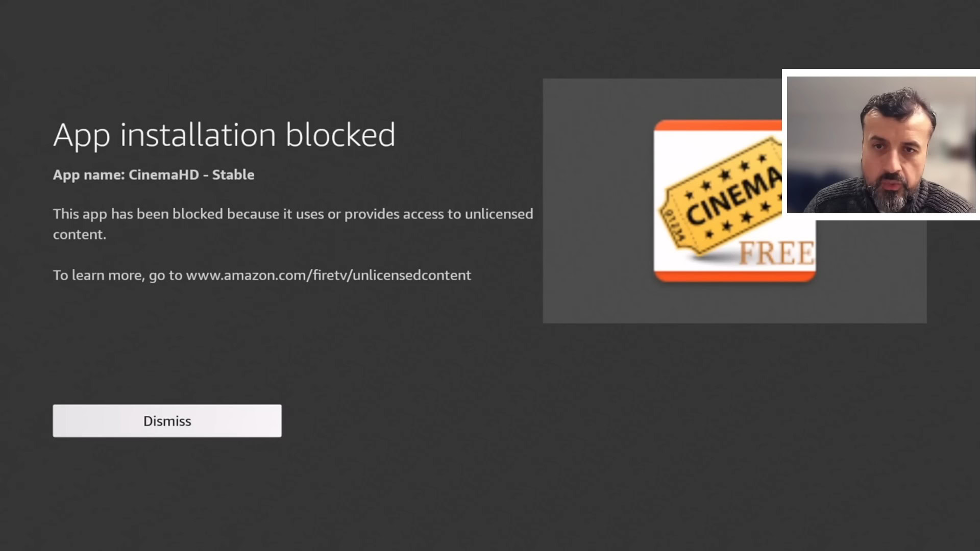This screenshot has height=551, width=980.
Task: Click the To learn more sentence
Action: [262, 275]
